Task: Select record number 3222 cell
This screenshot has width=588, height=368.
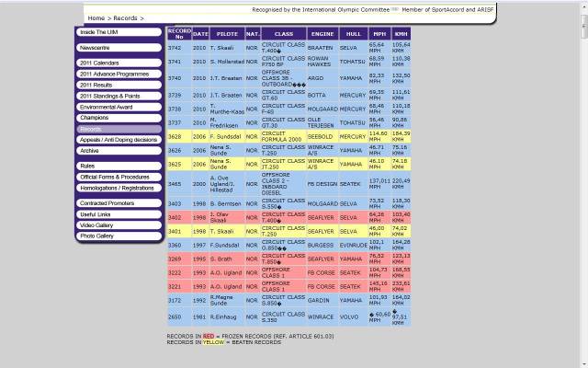Action: click(179, 272)
